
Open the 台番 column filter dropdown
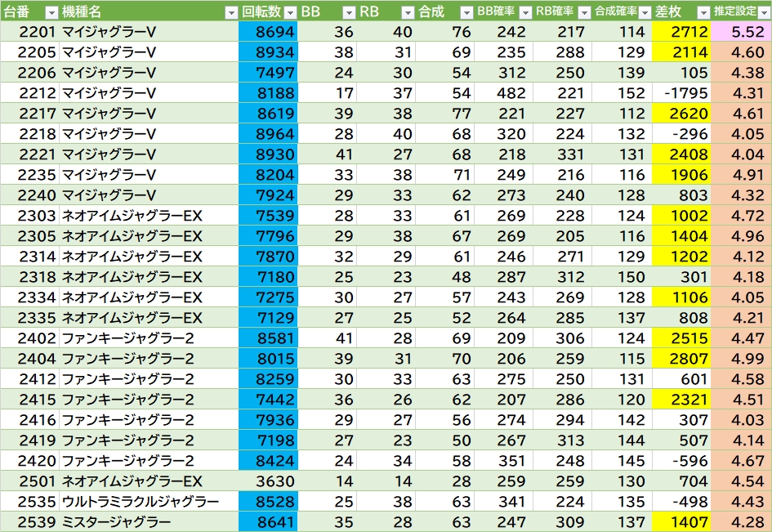[51, 13]
